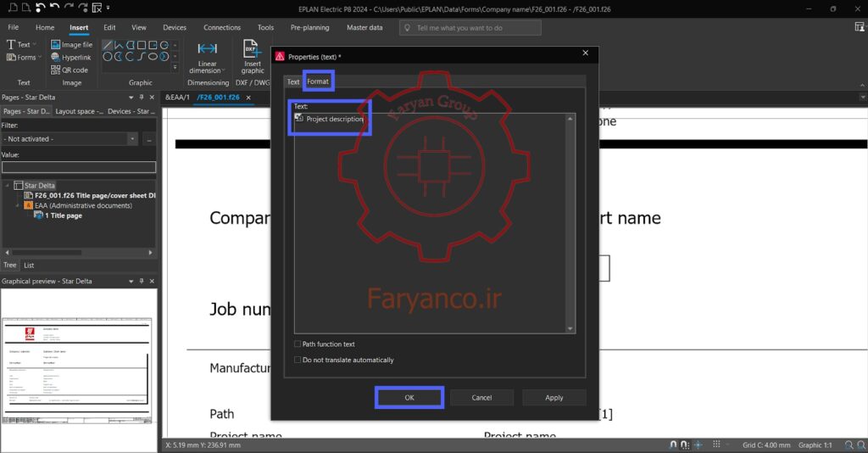Enable the Path function text checkbox
The image size is (868, 453).
pyautogui.click(x=298, y=344)
